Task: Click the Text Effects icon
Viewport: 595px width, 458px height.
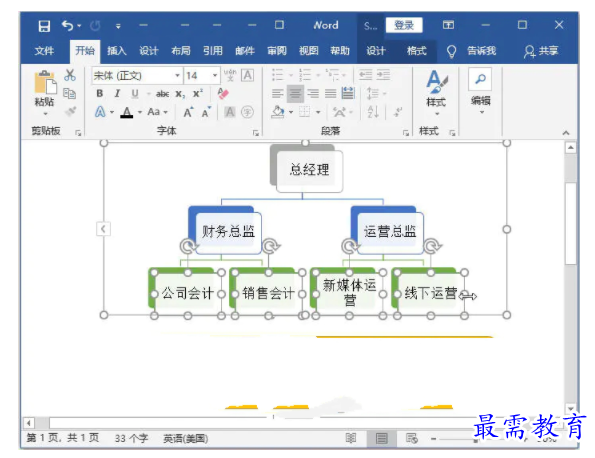Action: [x=100, y=112]
